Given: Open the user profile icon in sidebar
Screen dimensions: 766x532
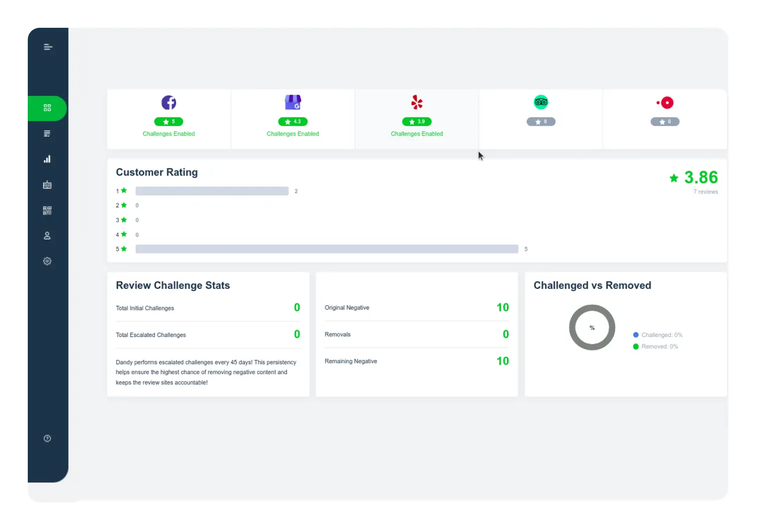Looking at the screenshot, I should point(47,236).
